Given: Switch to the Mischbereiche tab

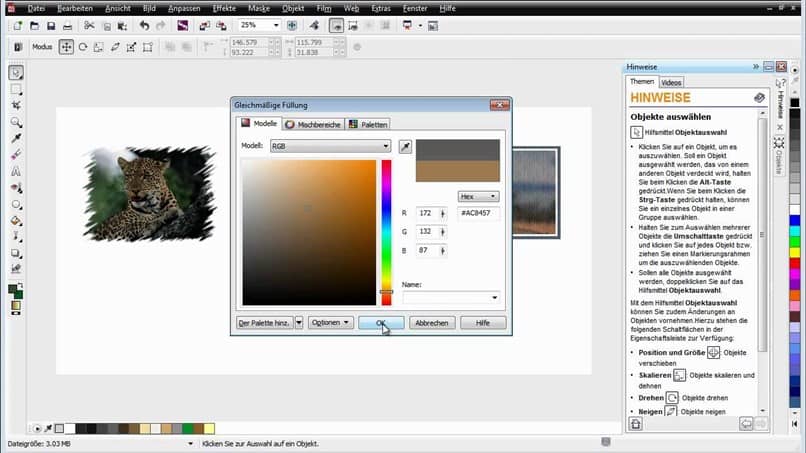Looking at the screenshot, I should pos(314,124).
